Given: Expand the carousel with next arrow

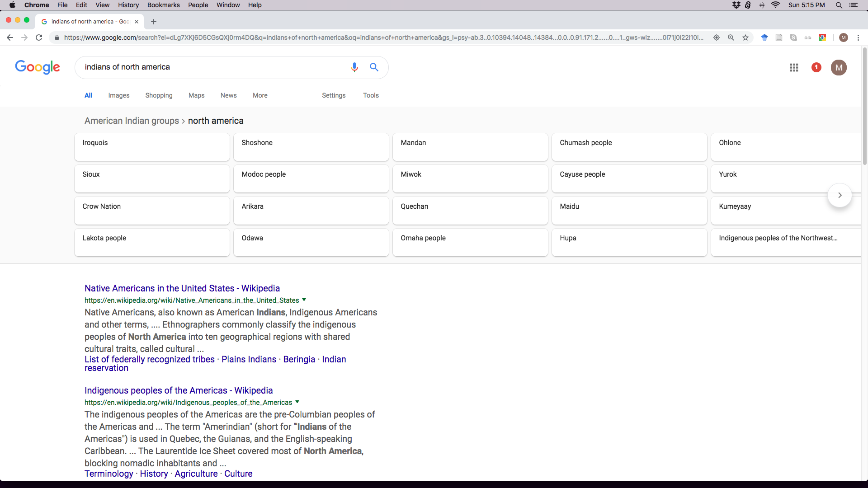Looking at the screenshot, I should coord(840,195).
